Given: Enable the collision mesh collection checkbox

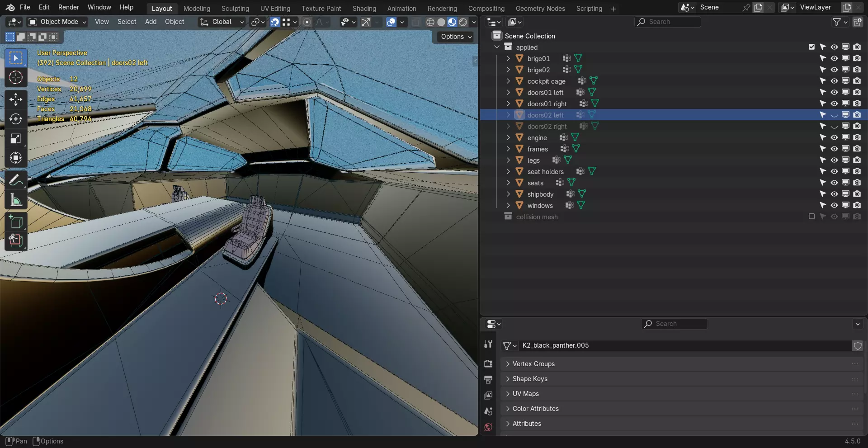Looking at the screenshot, I should 811,217.
